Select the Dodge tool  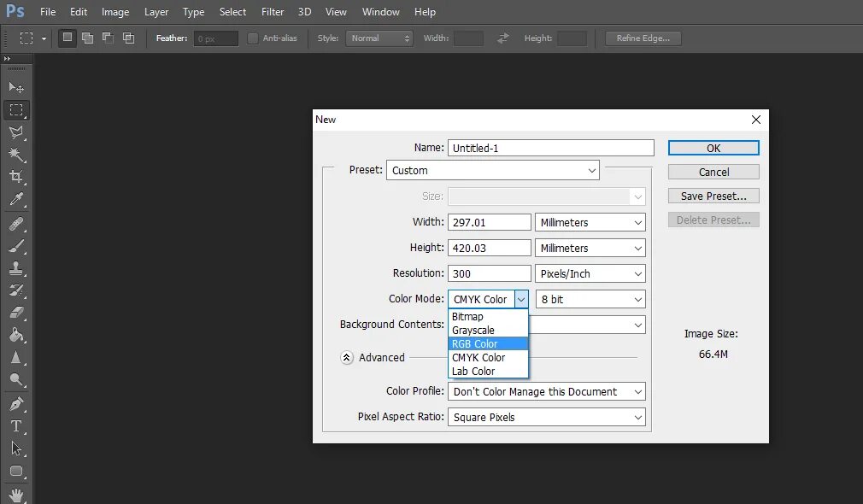16,379
